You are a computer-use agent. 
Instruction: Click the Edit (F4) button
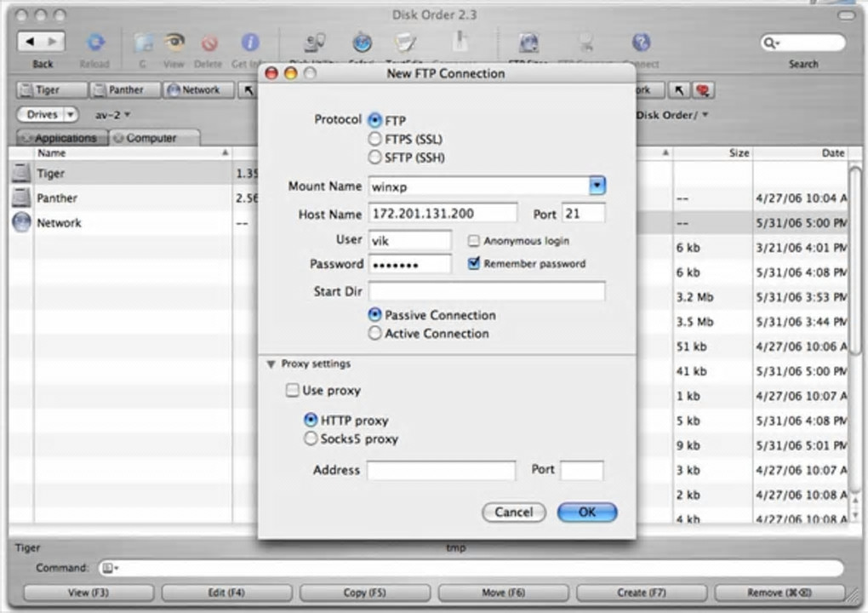[226, 593]
